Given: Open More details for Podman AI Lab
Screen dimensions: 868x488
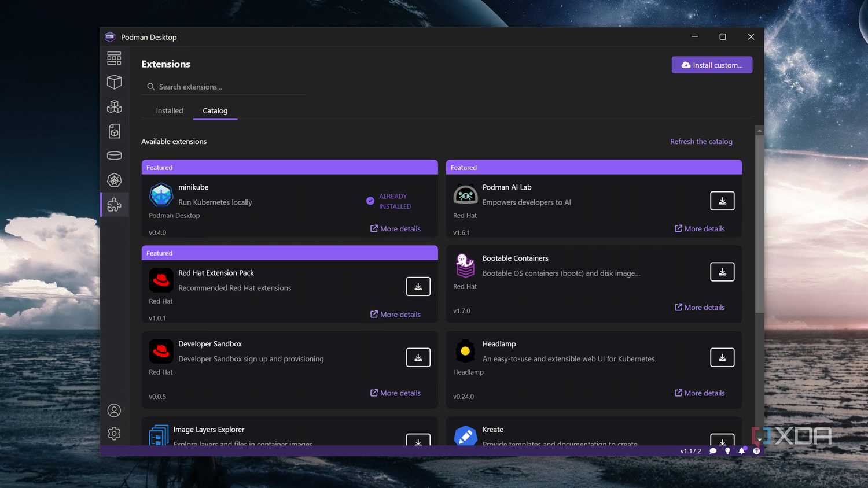Looking at the screenshot, I should pos(700,228).
